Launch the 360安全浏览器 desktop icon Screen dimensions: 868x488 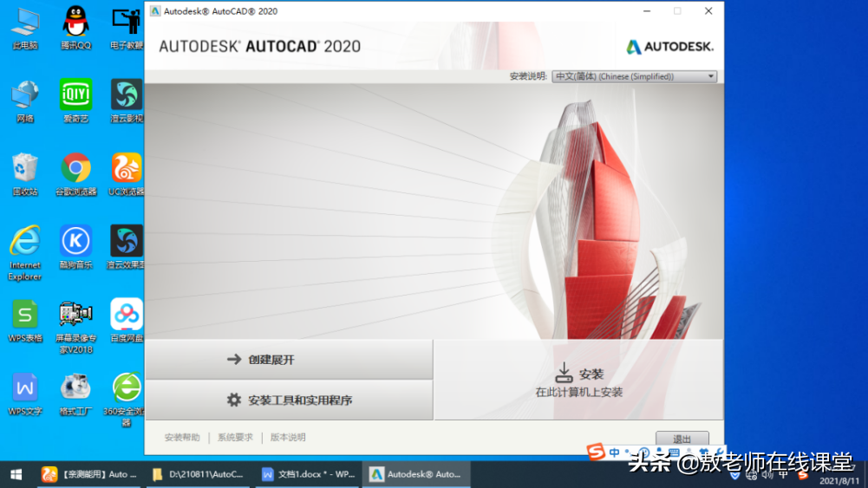pos(127,400)
